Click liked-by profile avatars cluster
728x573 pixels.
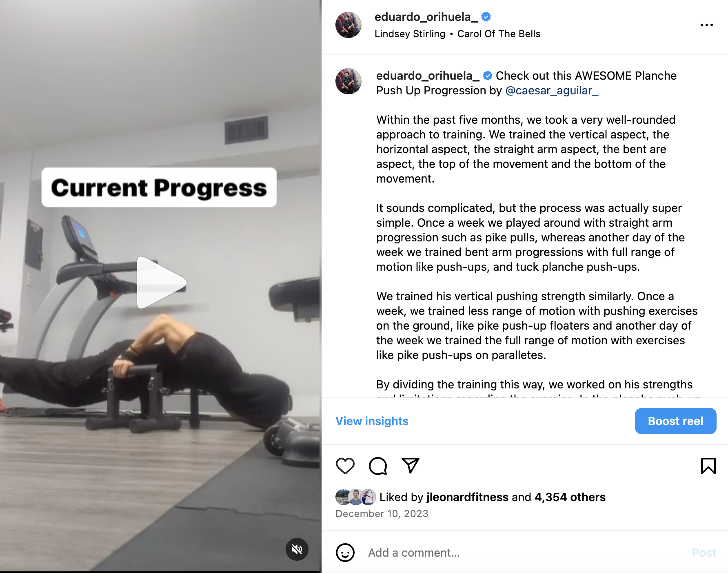click(355, 497)
